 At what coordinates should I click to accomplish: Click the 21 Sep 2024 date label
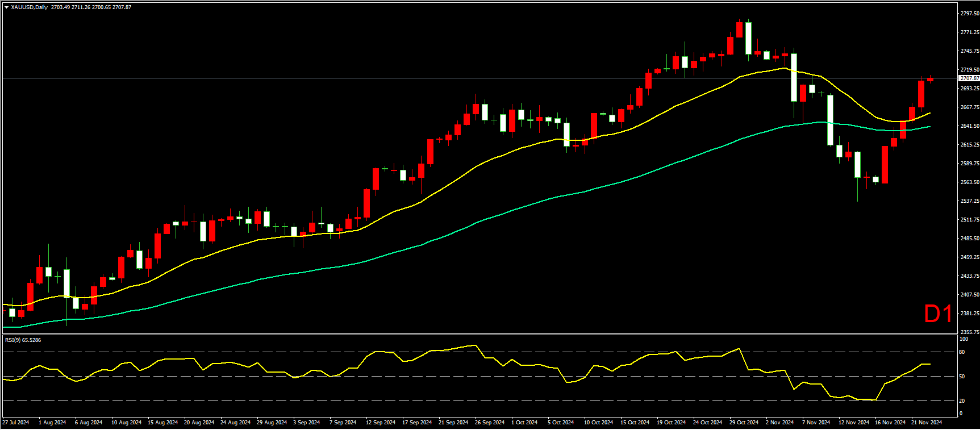453,422
